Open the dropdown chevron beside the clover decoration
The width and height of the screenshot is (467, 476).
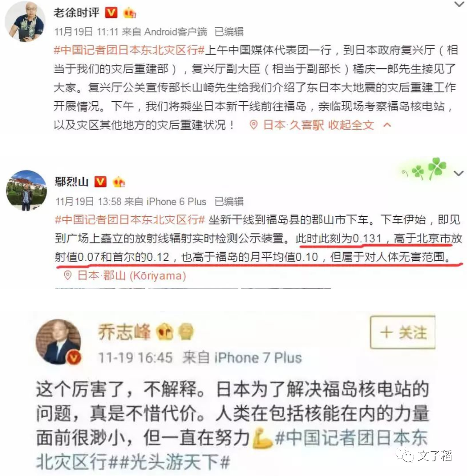click(458, 173)
